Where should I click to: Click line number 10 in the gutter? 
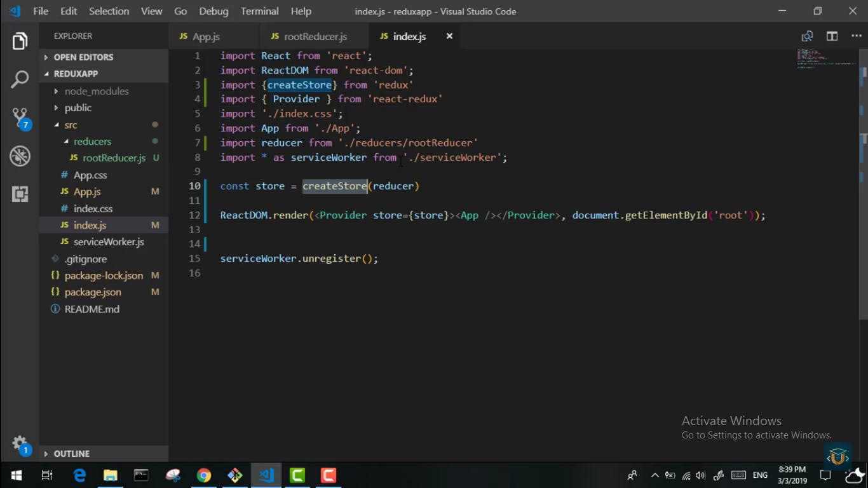(x=194, y=186)
